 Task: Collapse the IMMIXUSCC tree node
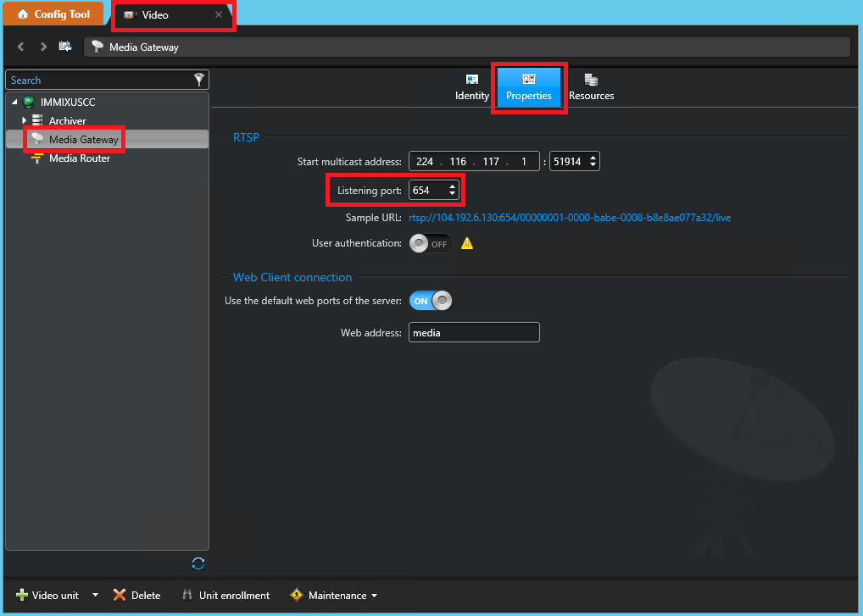pos(14,102)
